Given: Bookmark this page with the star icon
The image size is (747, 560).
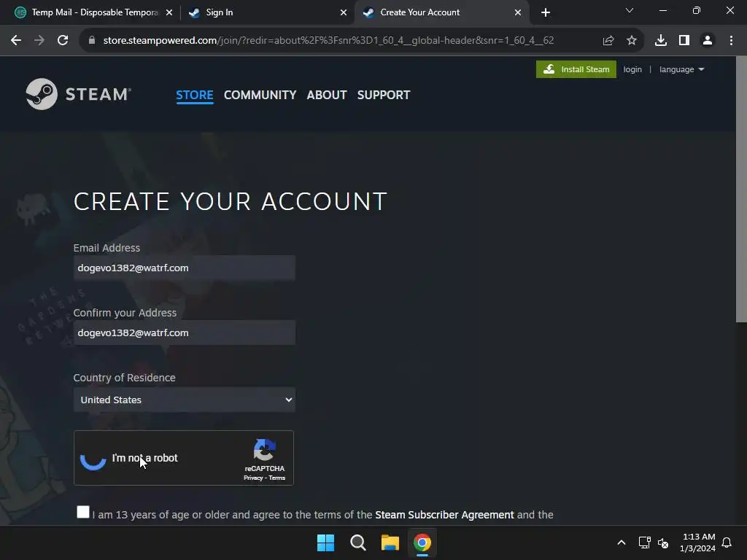Looking at the screenshot, I should click(632, 41).
